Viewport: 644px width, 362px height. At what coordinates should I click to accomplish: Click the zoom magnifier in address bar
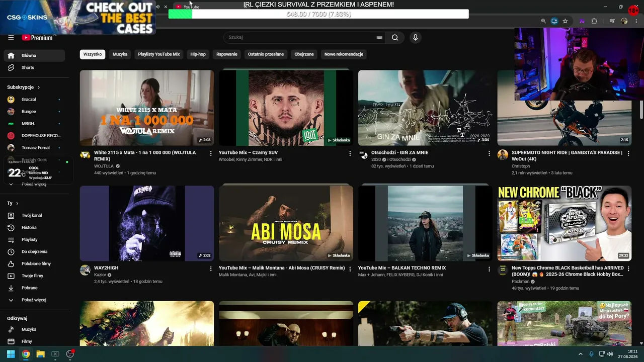(543, 21)
